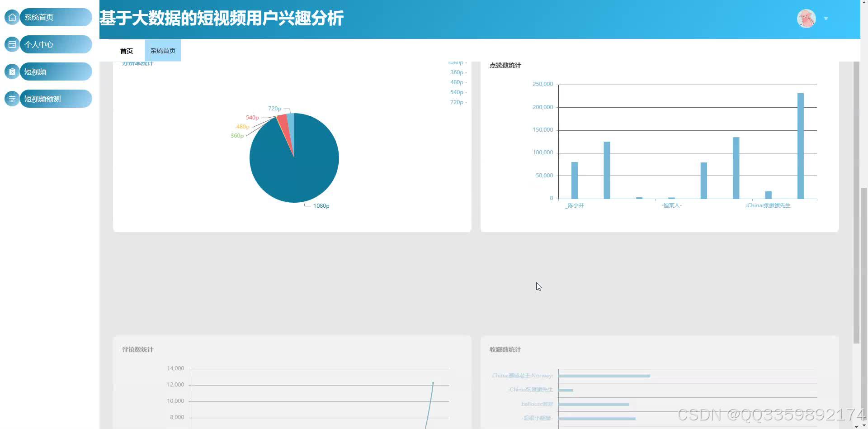Click China:张蛋蛋先生 row label in 收藏数统计
The image size is (868, 429).
point(531,390)
